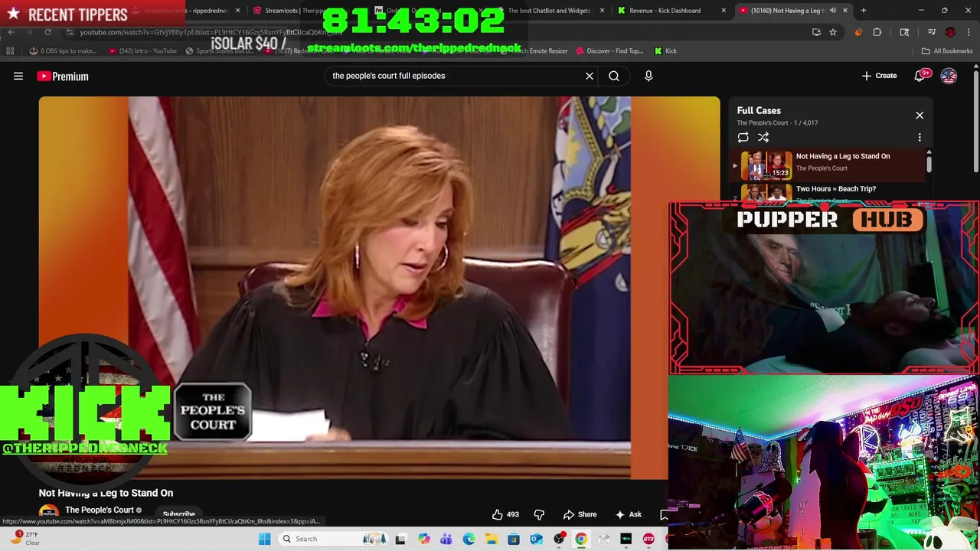Switch to Google Chrome in taskbar
980x551 pixels.
(x=581, y=539)
